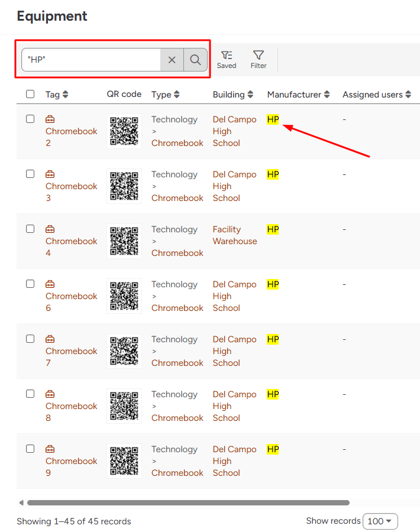The image size is (420, 532).
Task: Click the QR code for Chromebook 2
Action: pyautogui.click(x=124, y=131)
